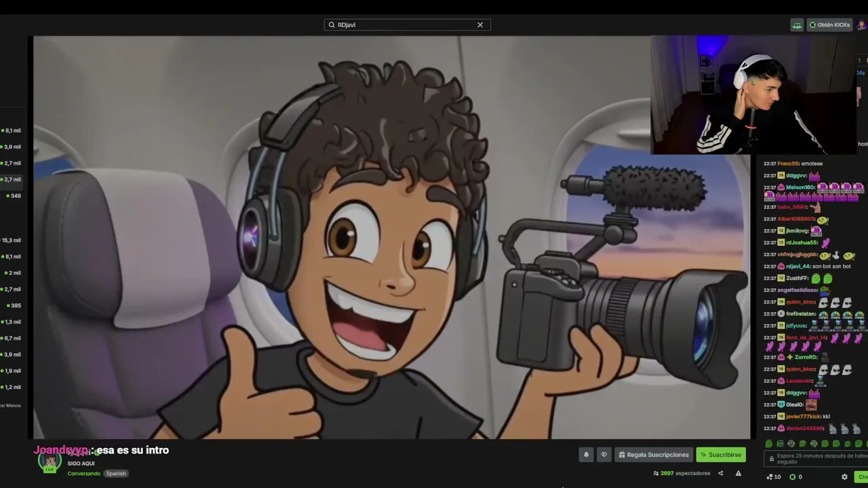Open chat user rdjavi_44 profile
This screenshot has width=868, height=488.
pyautogui.click(x=798, y=266)
